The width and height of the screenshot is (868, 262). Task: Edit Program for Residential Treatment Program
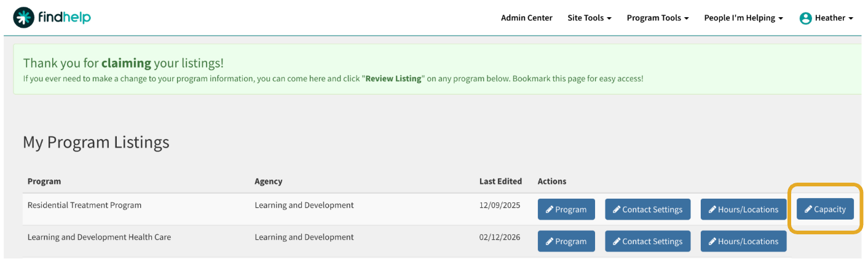[x=566, y=209]
